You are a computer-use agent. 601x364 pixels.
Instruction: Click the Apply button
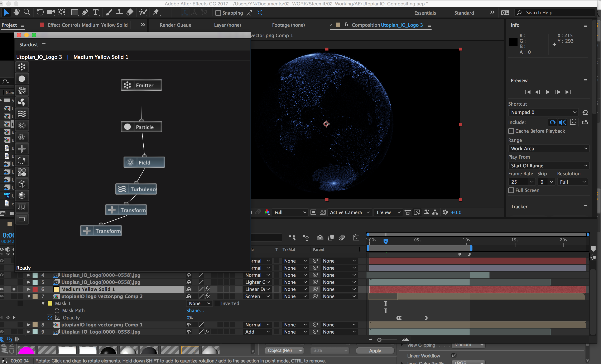point(375,351)
